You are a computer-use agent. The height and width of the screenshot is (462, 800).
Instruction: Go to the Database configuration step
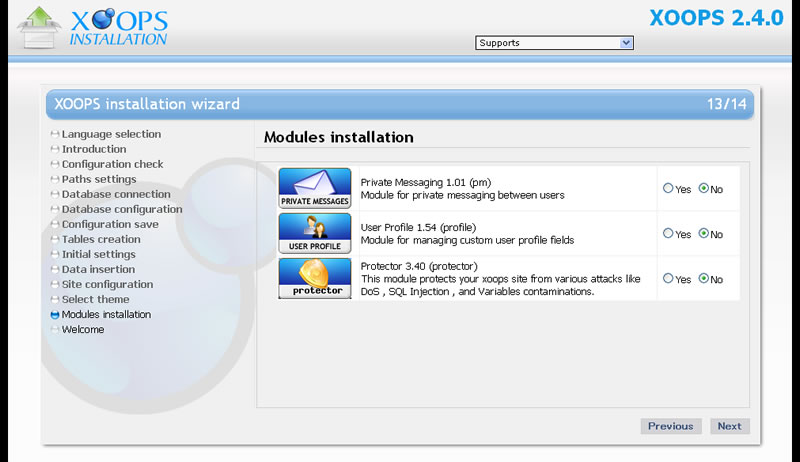pos(122,209)
